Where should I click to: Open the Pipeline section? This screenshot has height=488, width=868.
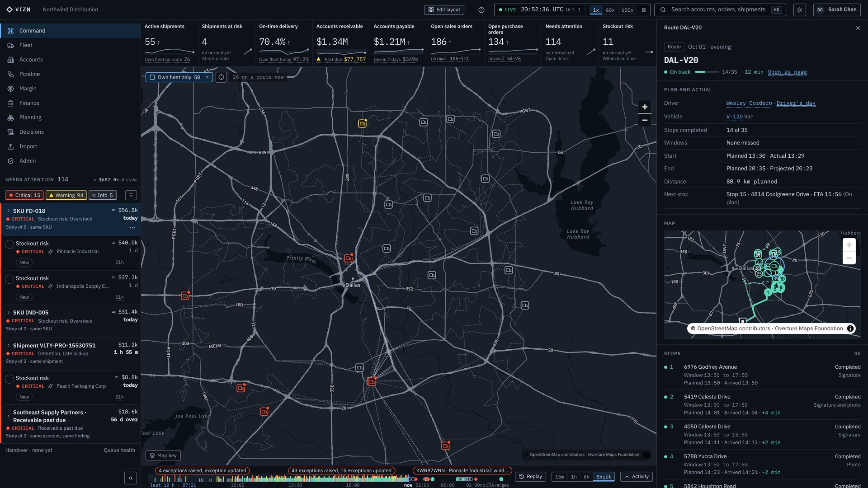coord(70,74)
